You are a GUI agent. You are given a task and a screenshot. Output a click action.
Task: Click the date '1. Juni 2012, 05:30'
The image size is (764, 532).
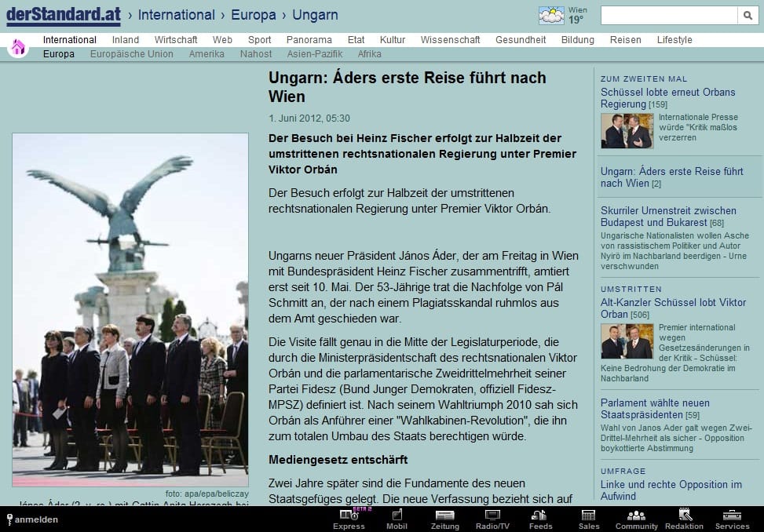pos(309,118)
